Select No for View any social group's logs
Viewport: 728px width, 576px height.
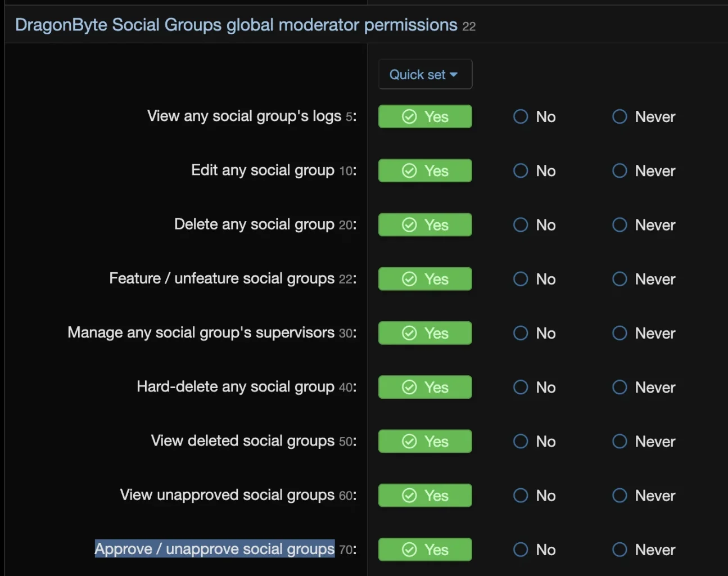click(x=535, y=116)
